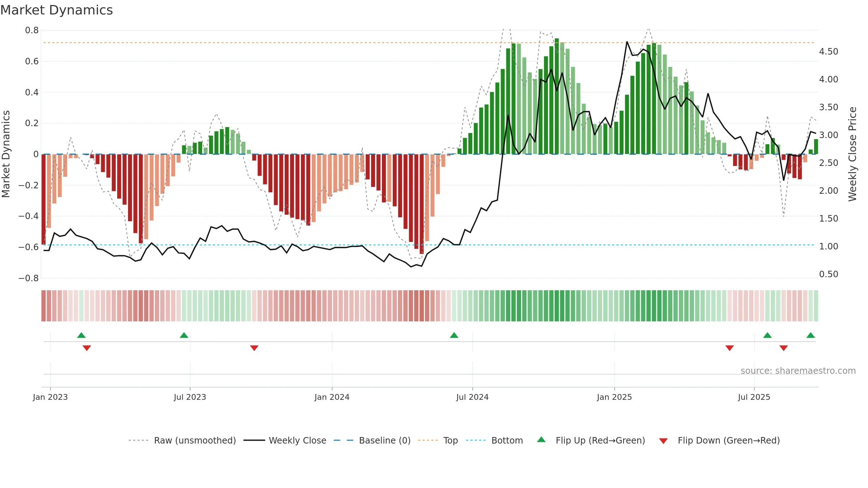Select the latest Flip Down triangle after Jul 2025

pos(784,348)
